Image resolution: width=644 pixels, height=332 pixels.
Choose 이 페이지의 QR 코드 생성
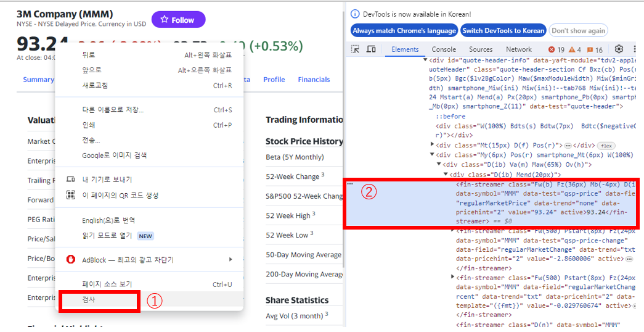[150, 195]
